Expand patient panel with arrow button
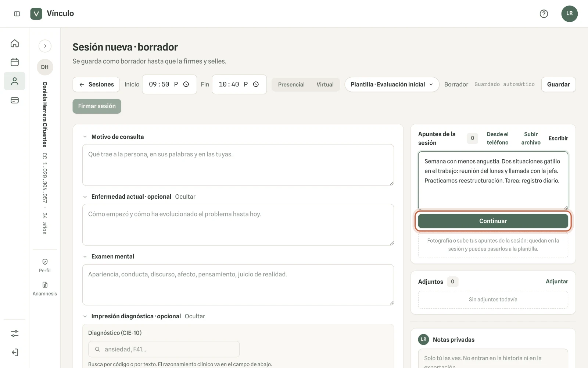 click(x=45, y=46)
